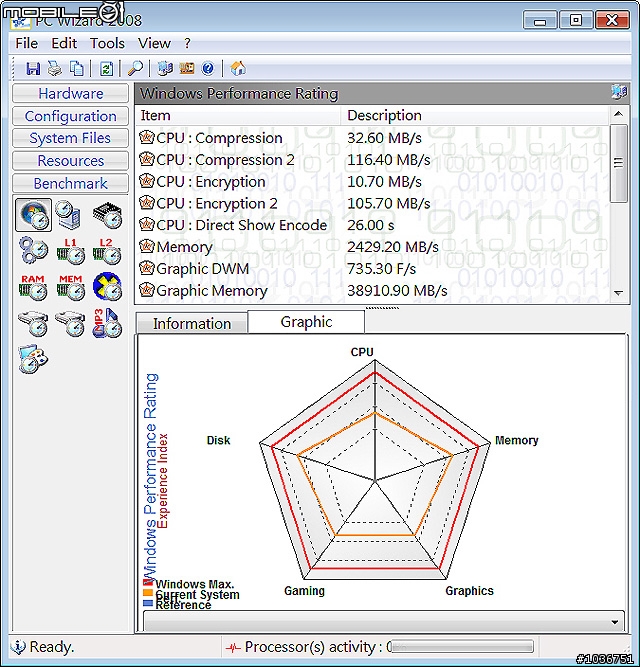The height and width of the screenshot is (667, 640).
Task: Switch to the Information tab
Action: (x=192, y=324)
